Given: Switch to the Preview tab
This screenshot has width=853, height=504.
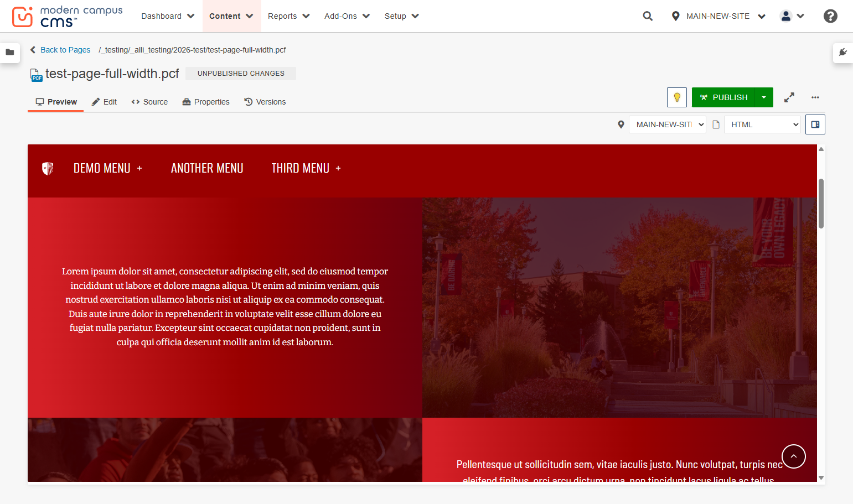Looking at the screenshot, I should pos(56,102).
